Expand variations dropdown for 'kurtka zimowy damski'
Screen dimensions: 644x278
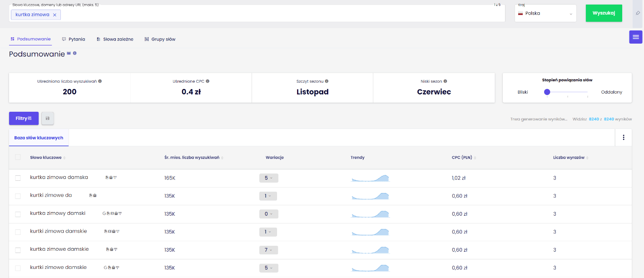pyautogui.click(x=269, y=214)
